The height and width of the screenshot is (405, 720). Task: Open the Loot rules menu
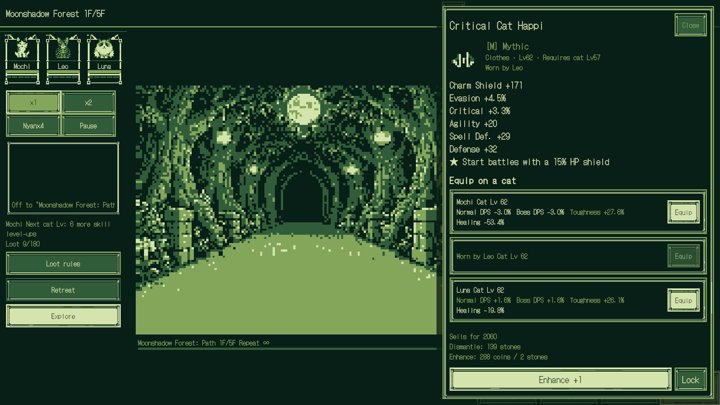pos(63,264)
